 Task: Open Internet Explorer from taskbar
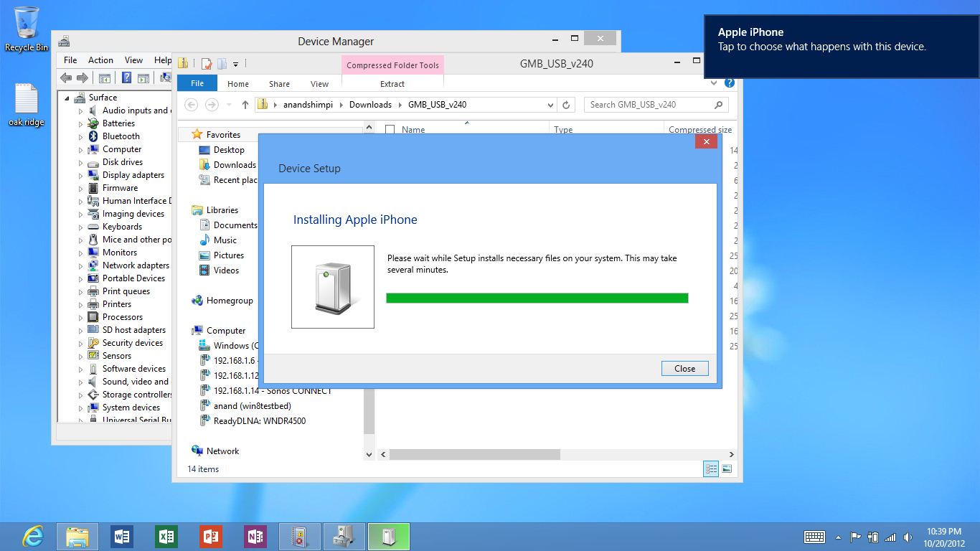33,536
